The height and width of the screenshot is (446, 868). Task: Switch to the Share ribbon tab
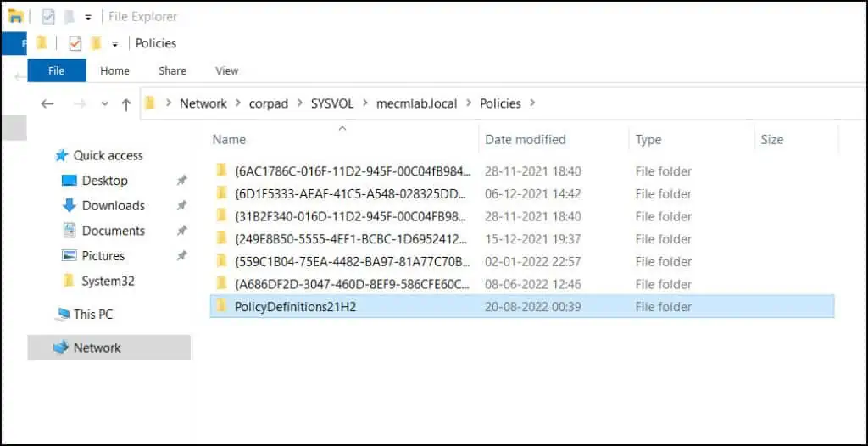coord(172,70)
